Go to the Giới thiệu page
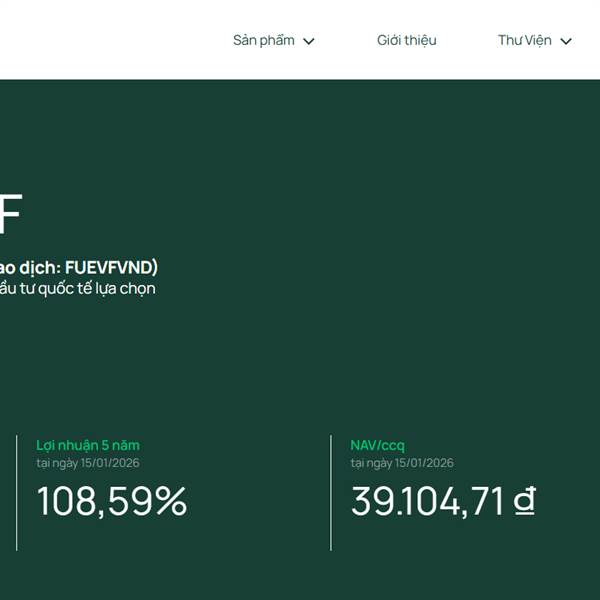 tap(406, 41)
